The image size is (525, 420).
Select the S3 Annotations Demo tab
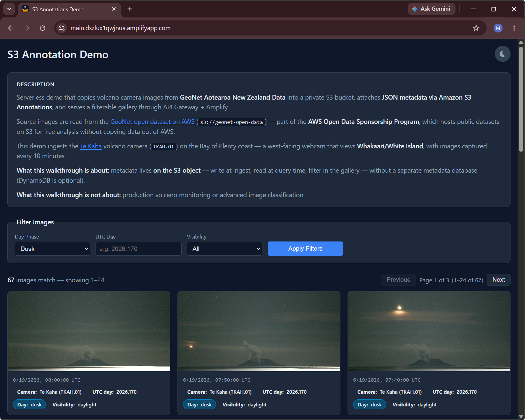tap(70, 9)
